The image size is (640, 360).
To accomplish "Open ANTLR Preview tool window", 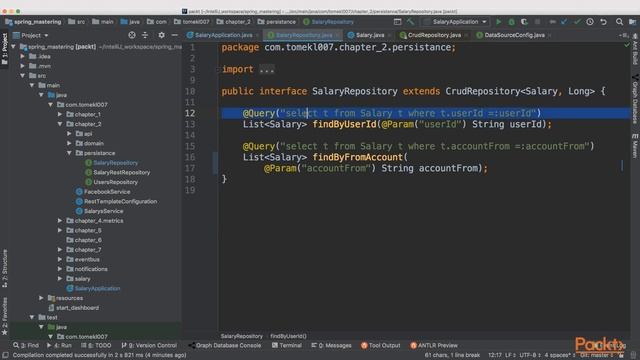I will coord(434,345).
